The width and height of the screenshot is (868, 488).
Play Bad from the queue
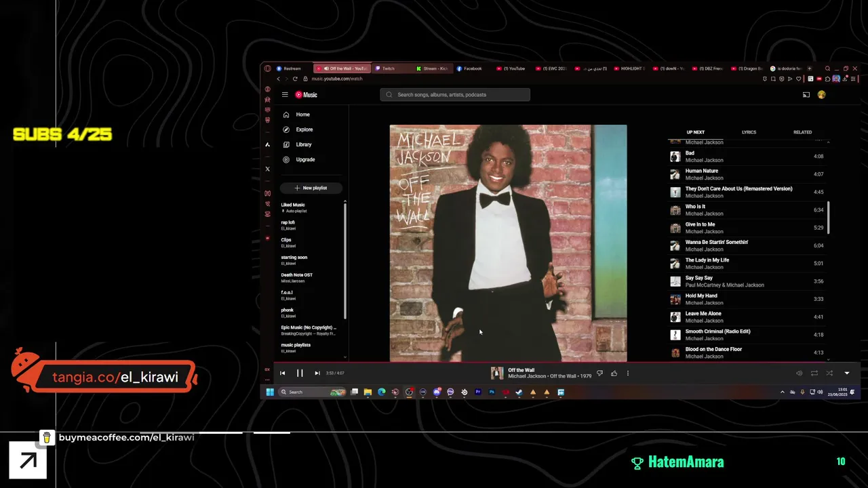click(x=747, y=157)
